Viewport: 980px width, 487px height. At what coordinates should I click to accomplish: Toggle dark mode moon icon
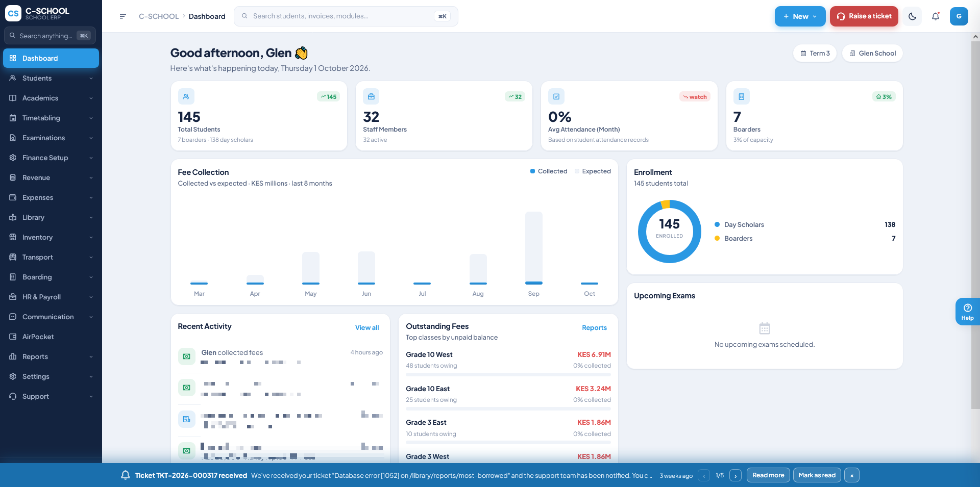coord(912,16)
